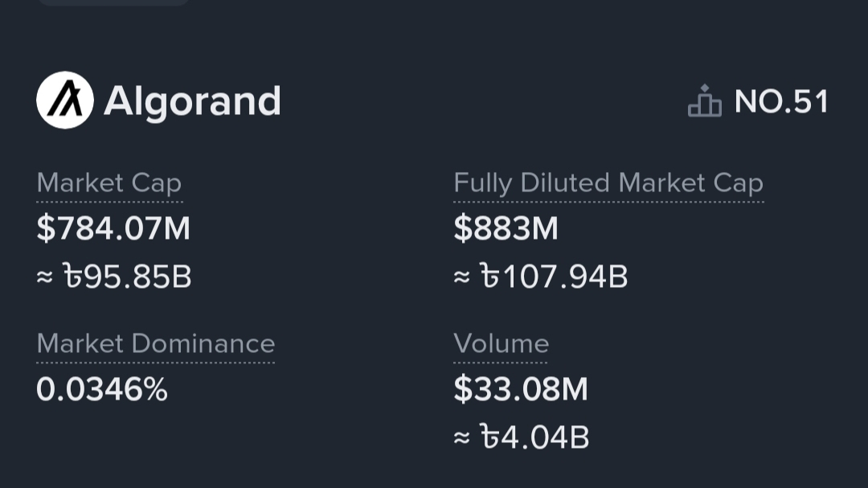868x488 pixels.
Task: Tap the ৳95.85B converted market cap
Action: [127, 277]
